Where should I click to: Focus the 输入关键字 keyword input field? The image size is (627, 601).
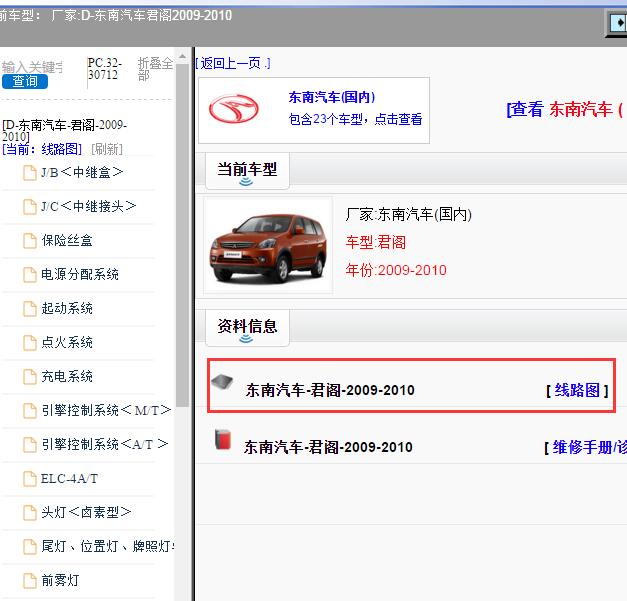tap(32, 67)
